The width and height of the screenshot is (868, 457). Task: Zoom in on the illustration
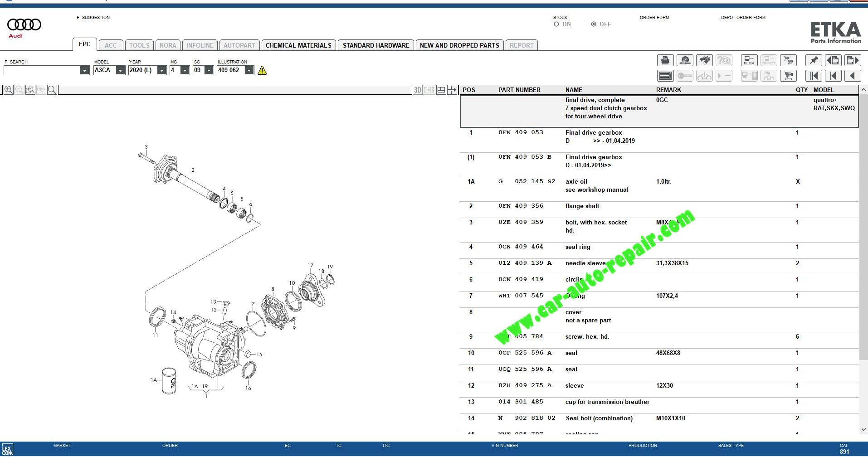[8, 90]
